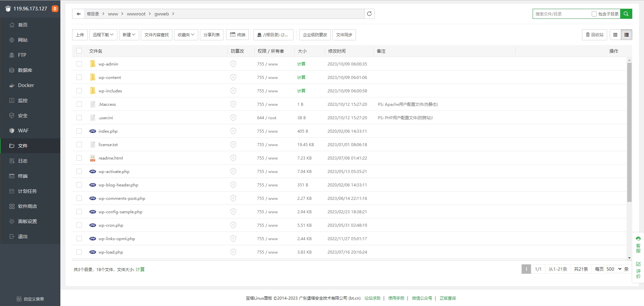This screenshot has width=644, height=306.
Task: Toggle tamper-proof shield for wp-admin
Action: tap(233, 64)
